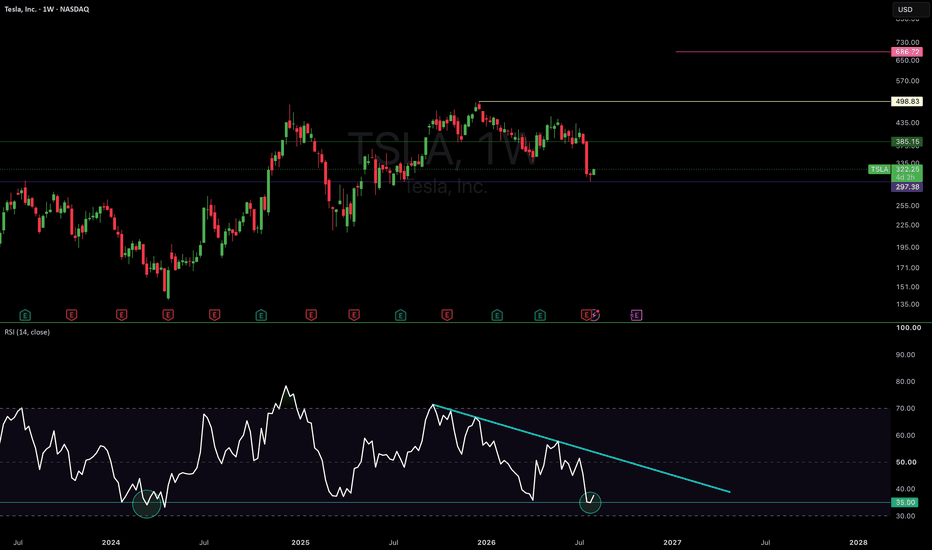Click the 570.00 value on the price scale
This screenshot has height=550, width=932.
pyautogui.click(x=908, y=81)
